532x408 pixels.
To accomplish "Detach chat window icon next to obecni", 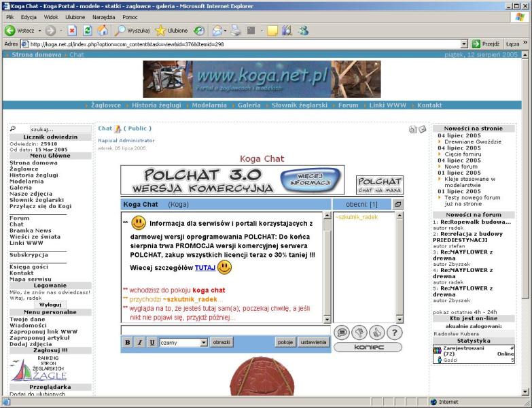I will pos(398,204).
